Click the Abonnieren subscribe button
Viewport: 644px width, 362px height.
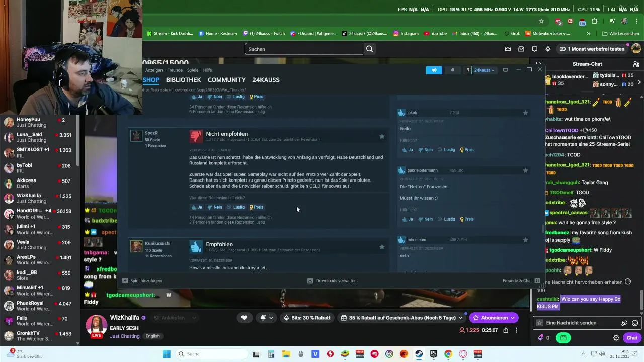point(494,318)
